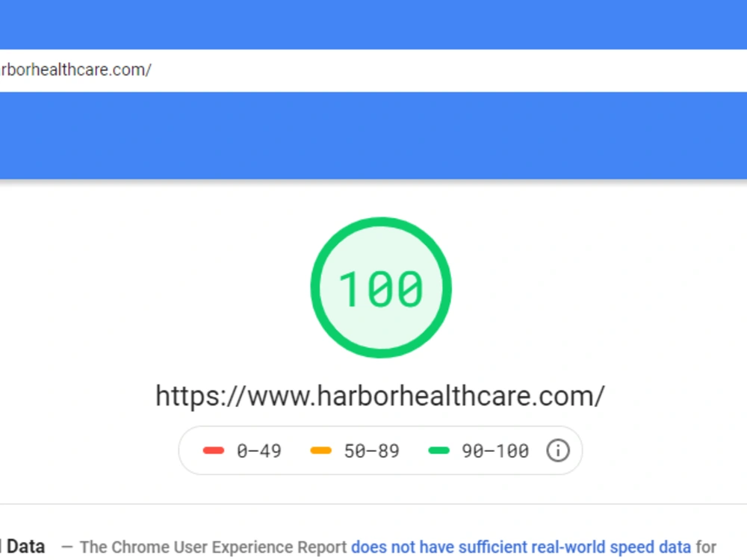Click the URL input field containing harborhealthcare.com
Screen dimensions: 747x560
(x=373, y=70)
